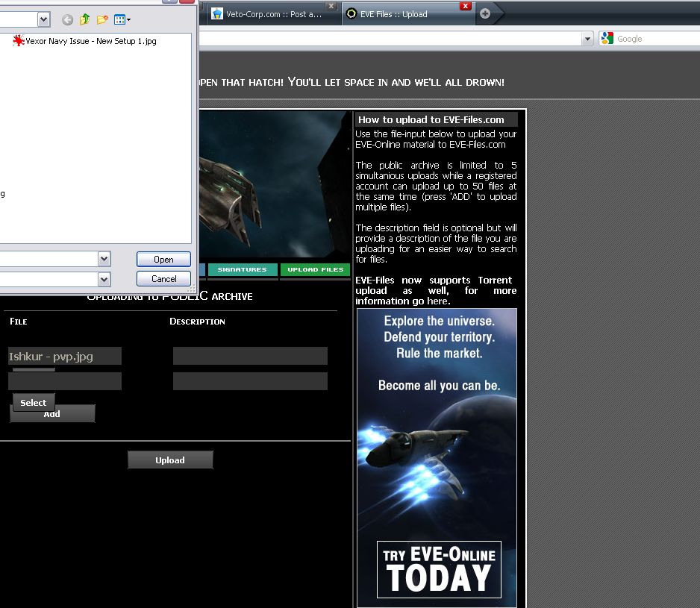Click the second Description input field
The height and width of the screenshot is (608, 700).
[250, 381]
